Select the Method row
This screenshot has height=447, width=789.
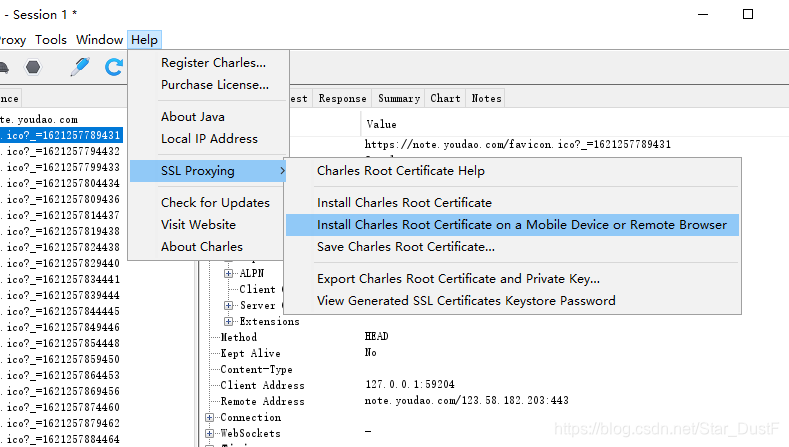(x=239, y=337)
